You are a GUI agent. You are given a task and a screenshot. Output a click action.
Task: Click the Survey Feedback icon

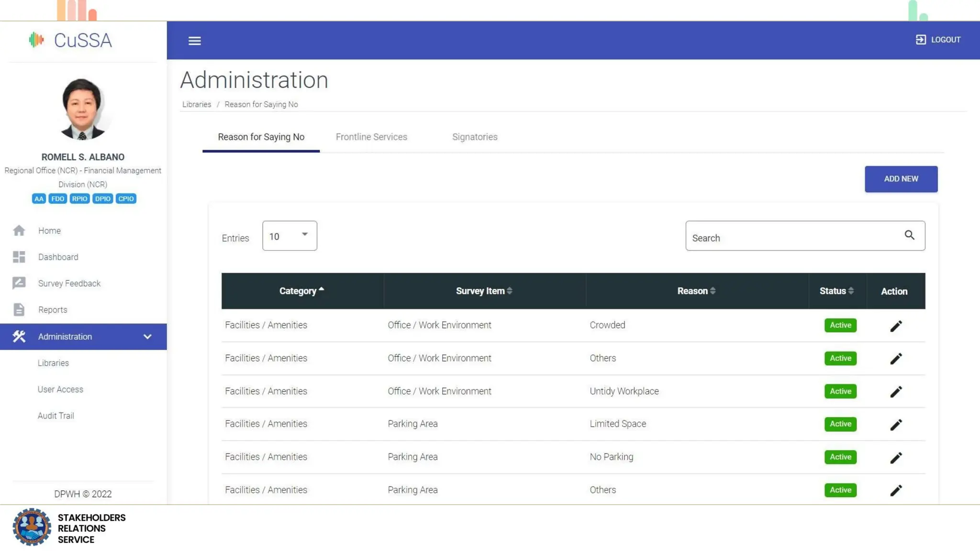pos(19,283)
